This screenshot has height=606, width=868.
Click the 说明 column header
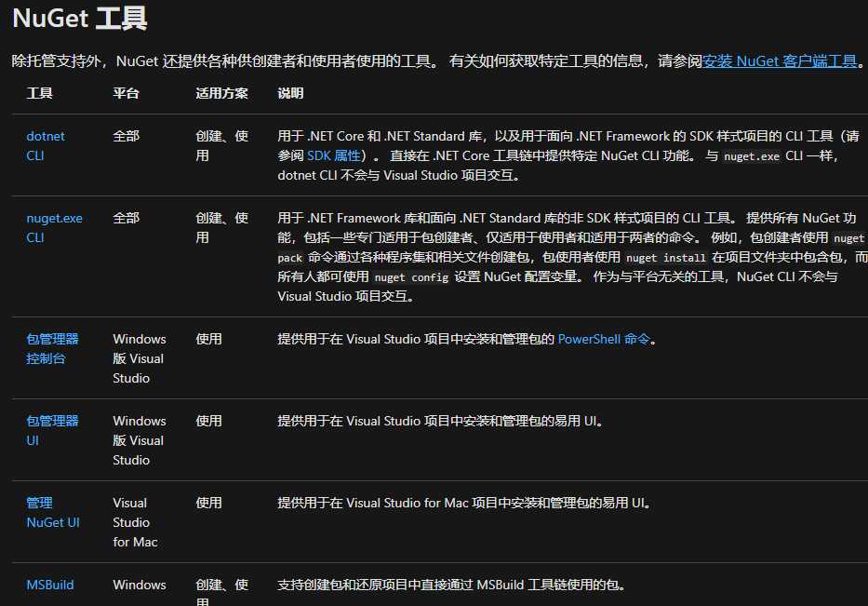[290, 93]
